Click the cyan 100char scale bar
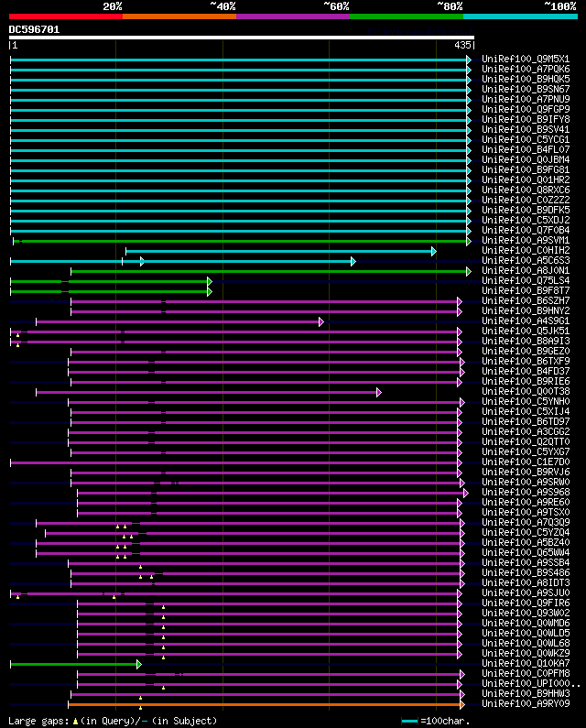 point(409,721)
